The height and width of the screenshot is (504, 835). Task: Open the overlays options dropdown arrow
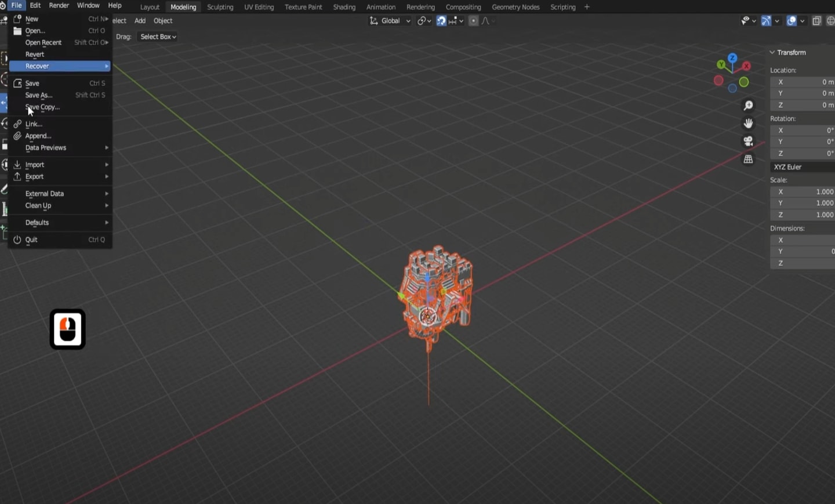point(803,21)
